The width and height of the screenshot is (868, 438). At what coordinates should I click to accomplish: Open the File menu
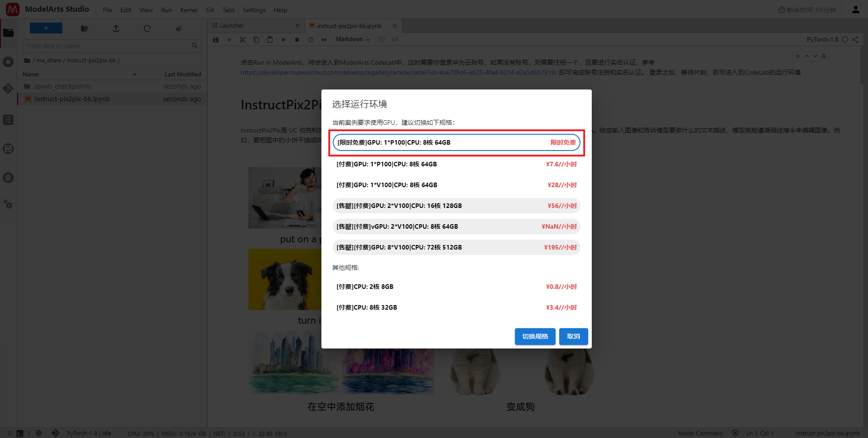(108, 10)
